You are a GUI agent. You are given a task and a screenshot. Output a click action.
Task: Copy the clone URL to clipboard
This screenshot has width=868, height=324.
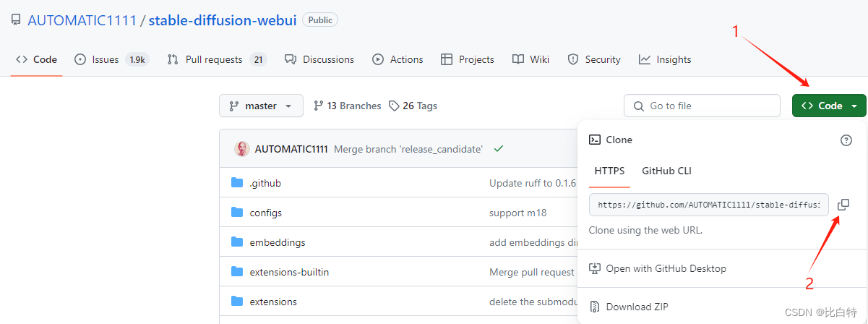(x=843, y=205)
